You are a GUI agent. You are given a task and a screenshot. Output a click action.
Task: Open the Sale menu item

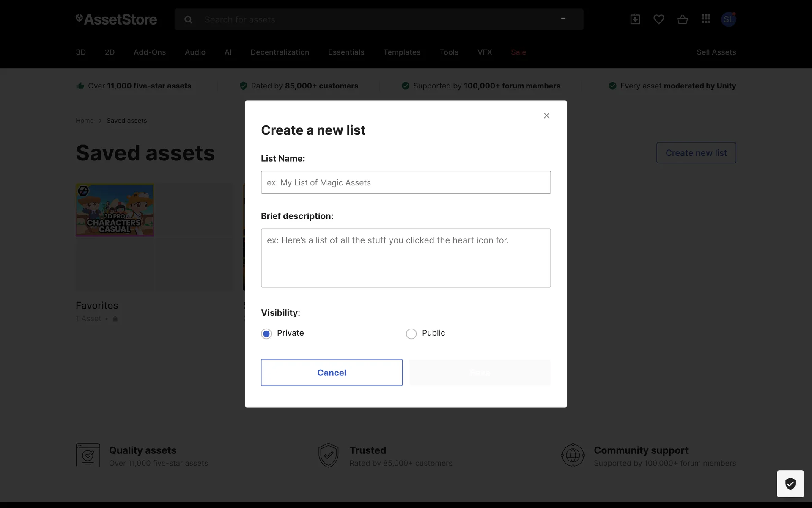[518, 52]
